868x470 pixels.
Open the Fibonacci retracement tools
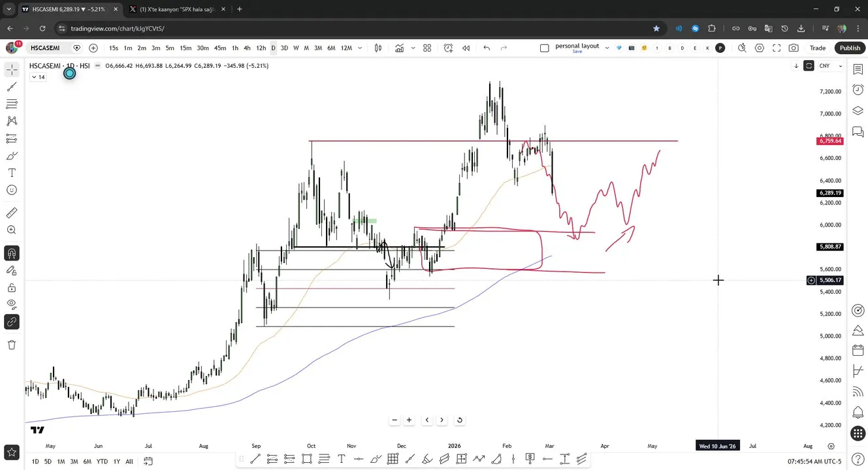12,104
